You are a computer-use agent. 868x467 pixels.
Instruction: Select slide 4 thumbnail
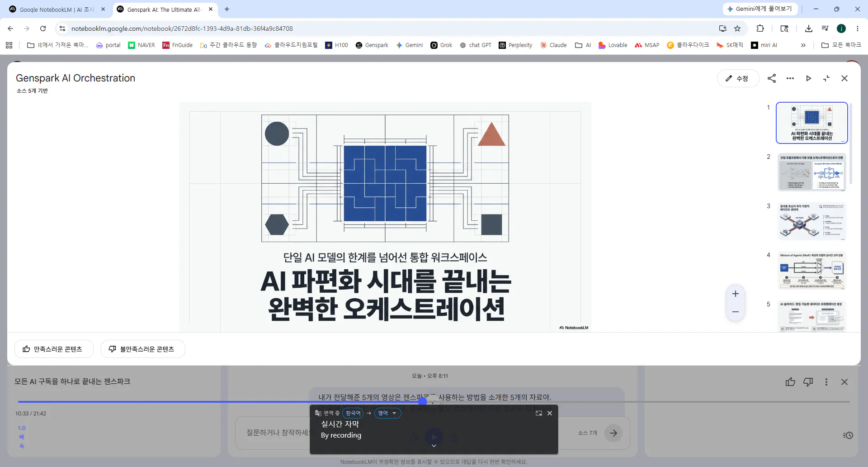point(812,270)
